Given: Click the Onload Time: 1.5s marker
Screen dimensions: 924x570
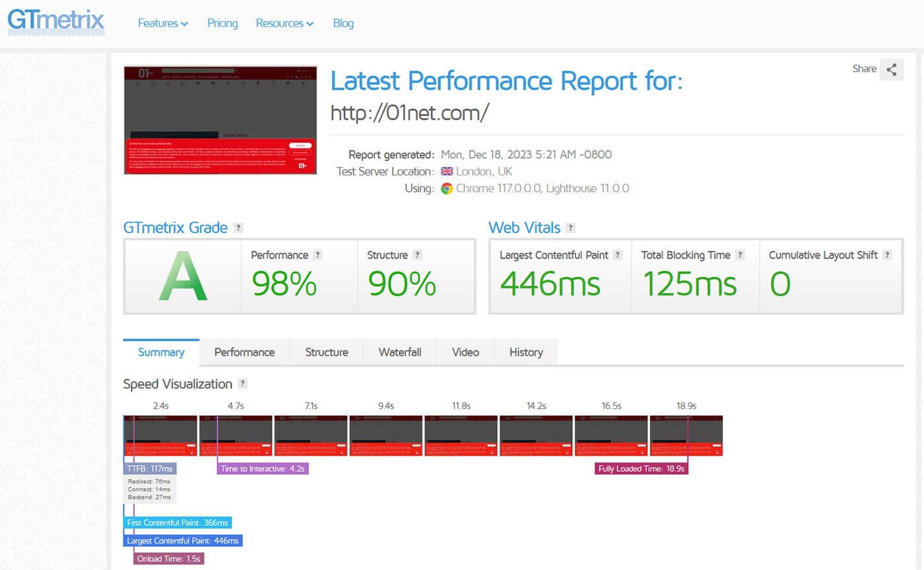Looking at the screenshot, I should tap(168, 559).
